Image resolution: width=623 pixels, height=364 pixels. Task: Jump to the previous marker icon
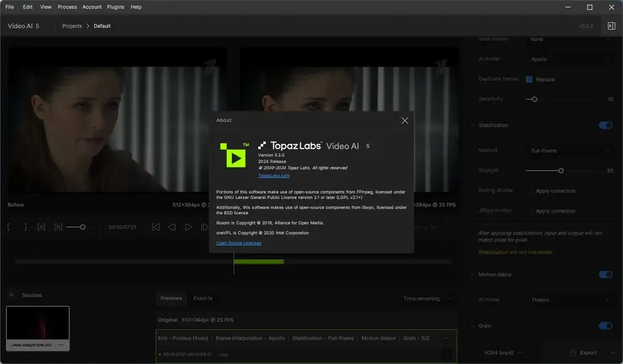[156, 227]
